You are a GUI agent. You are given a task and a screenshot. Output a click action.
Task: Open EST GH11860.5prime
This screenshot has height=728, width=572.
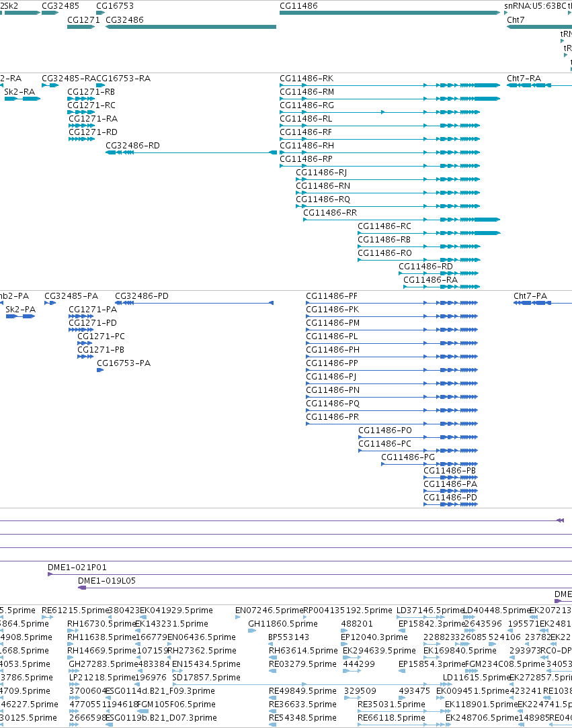tap(283, 624)
